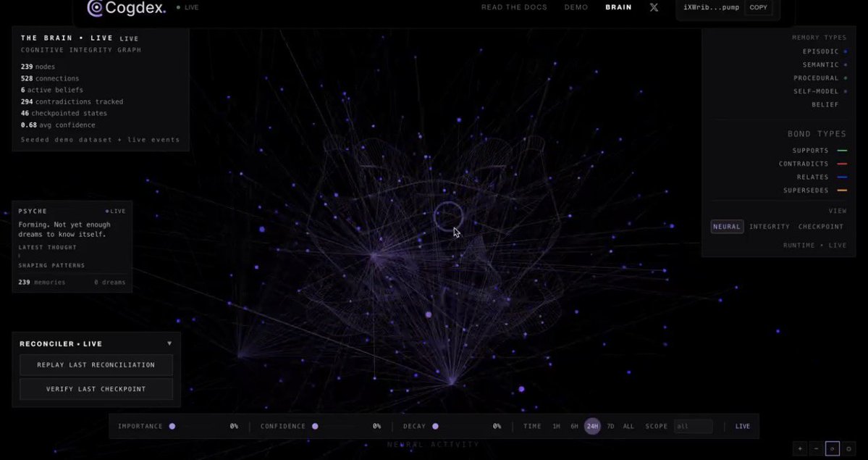Collapse the Reconciler panel arrow
This screenshot has height=460, width=868.
coord(169,343)
